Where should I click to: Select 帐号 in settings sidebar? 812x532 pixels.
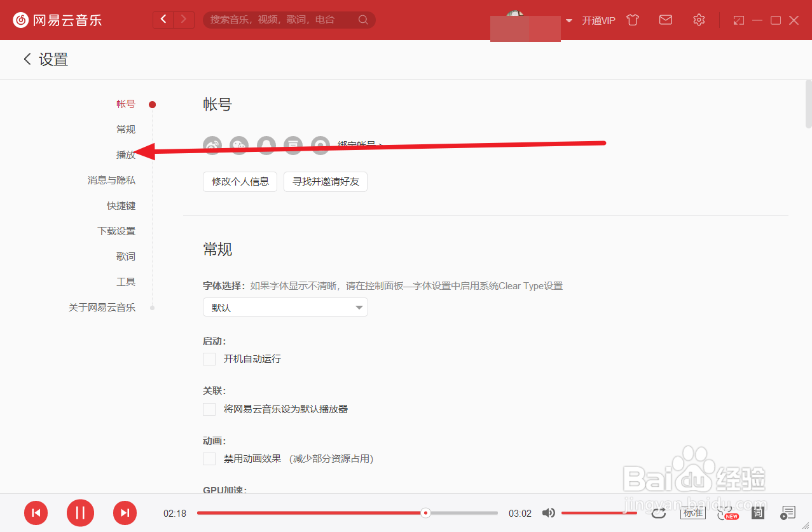pos(126,104)
